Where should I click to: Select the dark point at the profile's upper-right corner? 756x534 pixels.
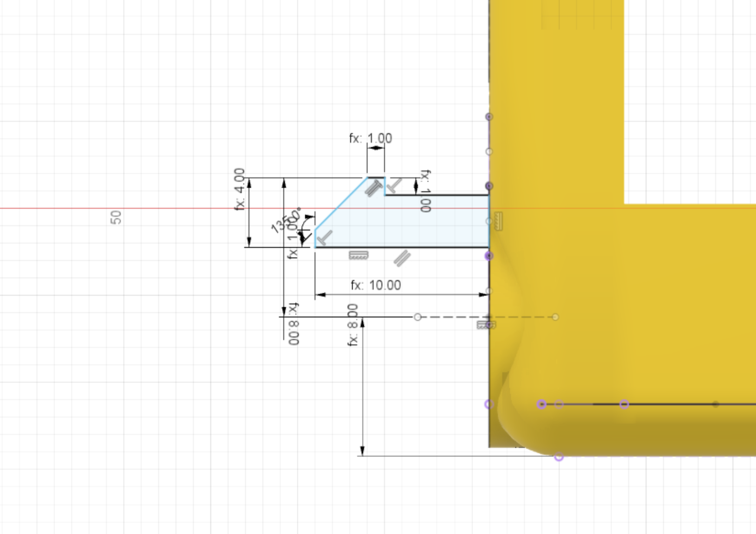click(x=489, y=186)
